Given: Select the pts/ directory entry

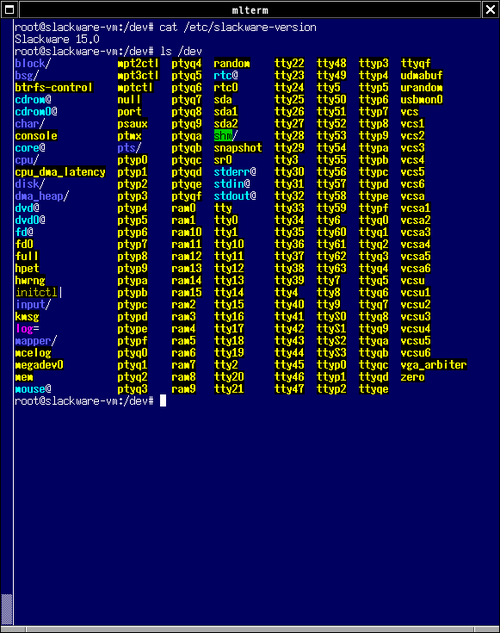Looking at the screenshot, I should 129,148.
